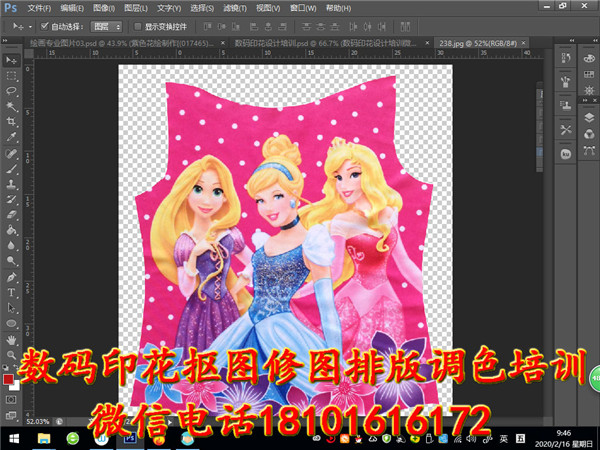Select the Rectangular Marquee tool
The height and width of the screenshot is (450, 600).
(x=10, y=75)
